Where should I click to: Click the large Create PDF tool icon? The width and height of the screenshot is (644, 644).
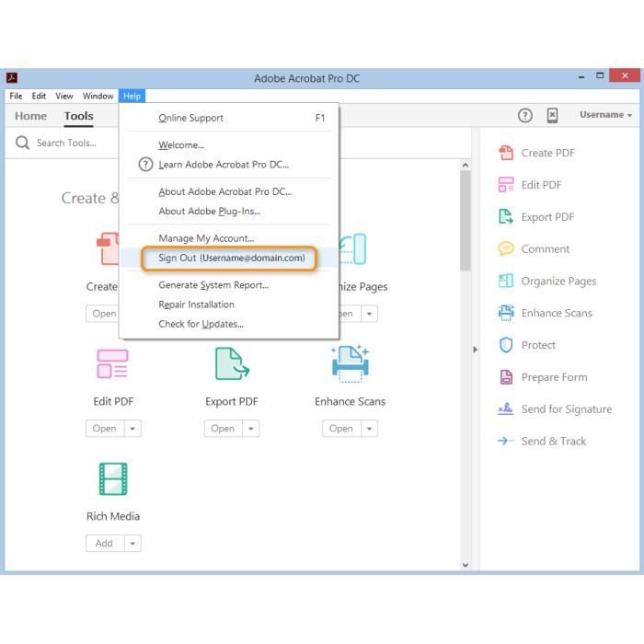click(108, 249)
